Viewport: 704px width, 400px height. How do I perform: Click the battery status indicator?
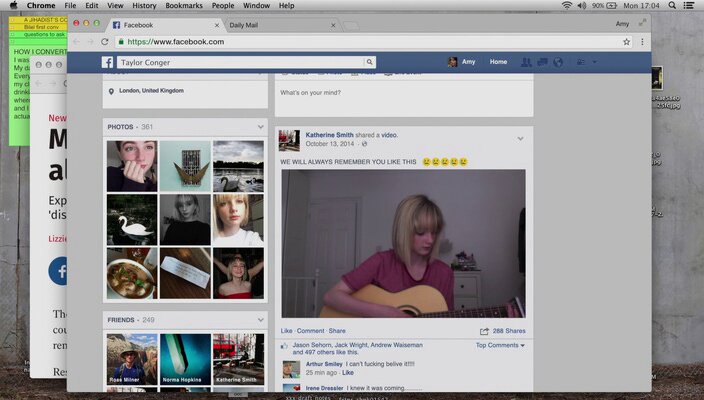click(604, 5)
